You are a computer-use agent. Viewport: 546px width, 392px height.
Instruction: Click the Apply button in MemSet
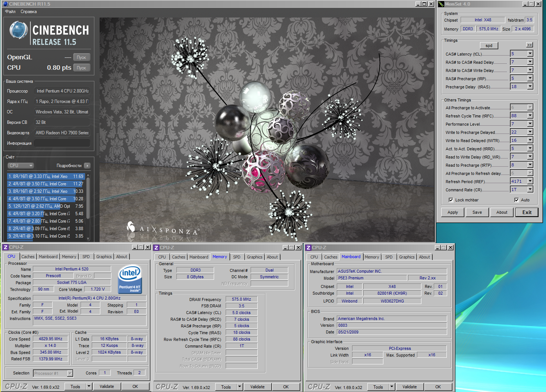453,212
